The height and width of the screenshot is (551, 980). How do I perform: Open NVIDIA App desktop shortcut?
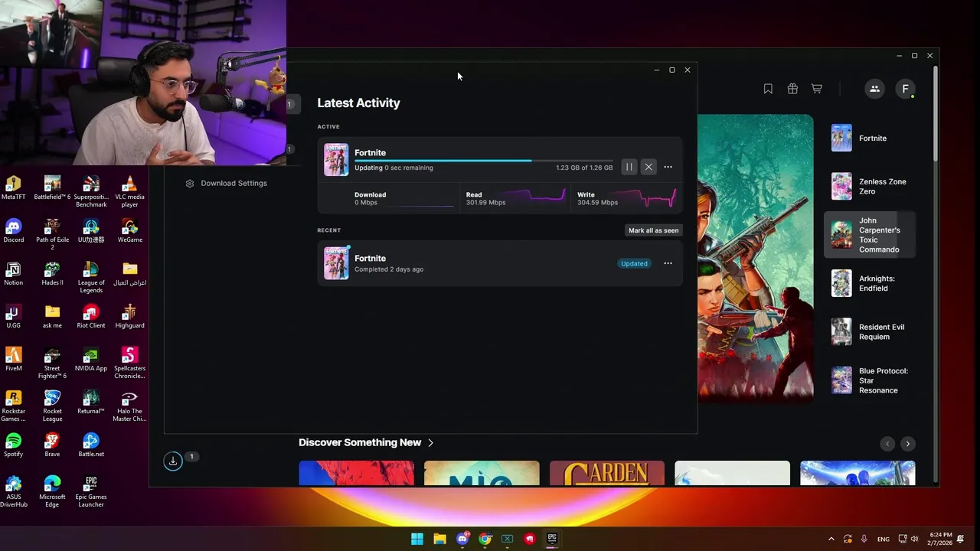tap(91, 359)
